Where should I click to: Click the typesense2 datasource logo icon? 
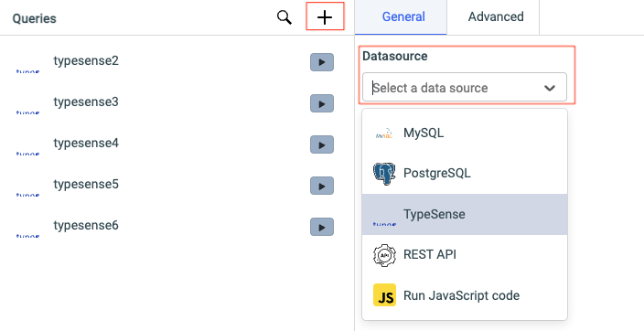28,71
